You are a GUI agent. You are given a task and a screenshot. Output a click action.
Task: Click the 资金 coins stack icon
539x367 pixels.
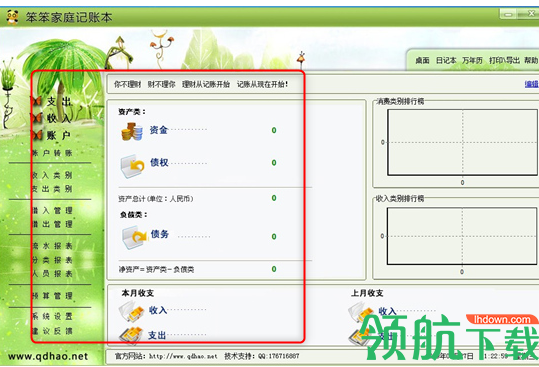click(x=132, y=132)
